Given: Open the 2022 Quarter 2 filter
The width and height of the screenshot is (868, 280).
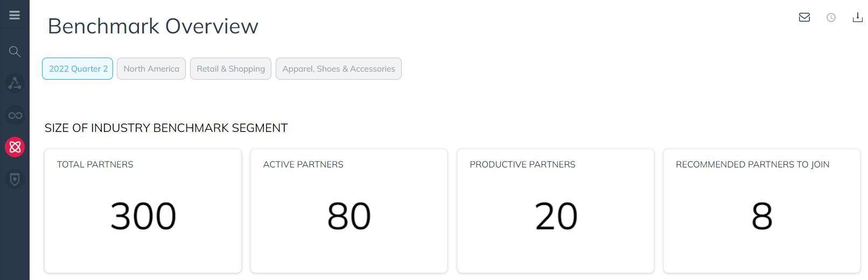Looking at the screenshot, I should tap(78, 68).
